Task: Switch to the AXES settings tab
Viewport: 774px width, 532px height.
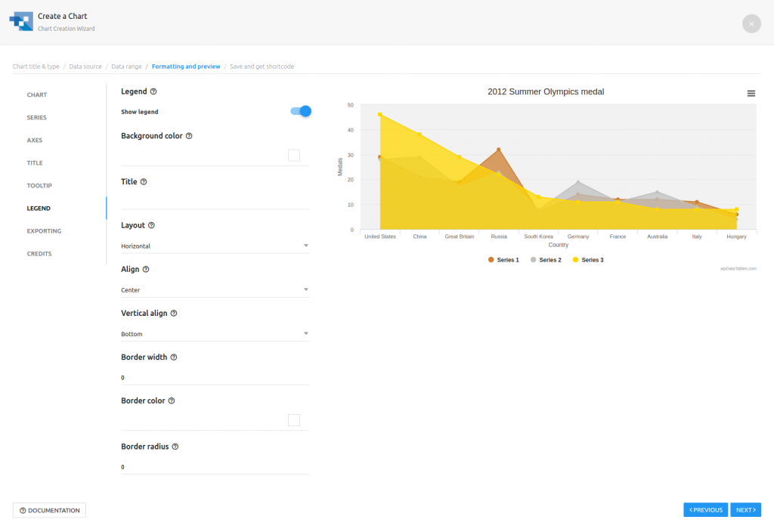Action: click(35, 140)
